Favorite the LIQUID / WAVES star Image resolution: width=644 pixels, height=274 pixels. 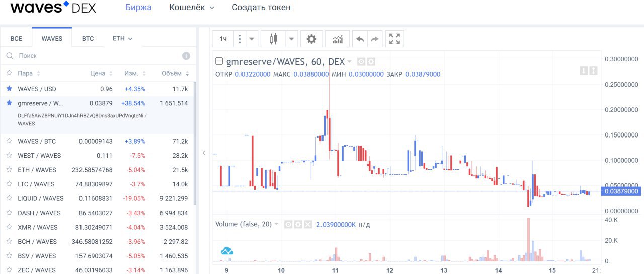[x=9, y=198]
